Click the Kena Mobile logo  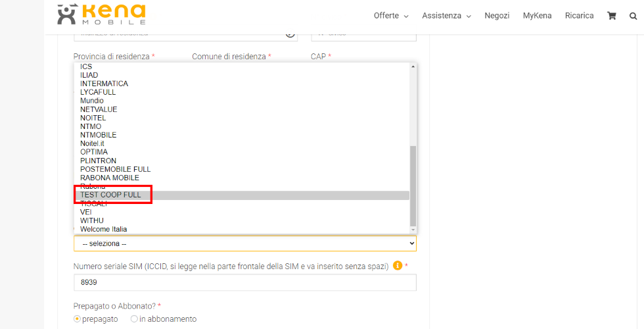[101, 14]
